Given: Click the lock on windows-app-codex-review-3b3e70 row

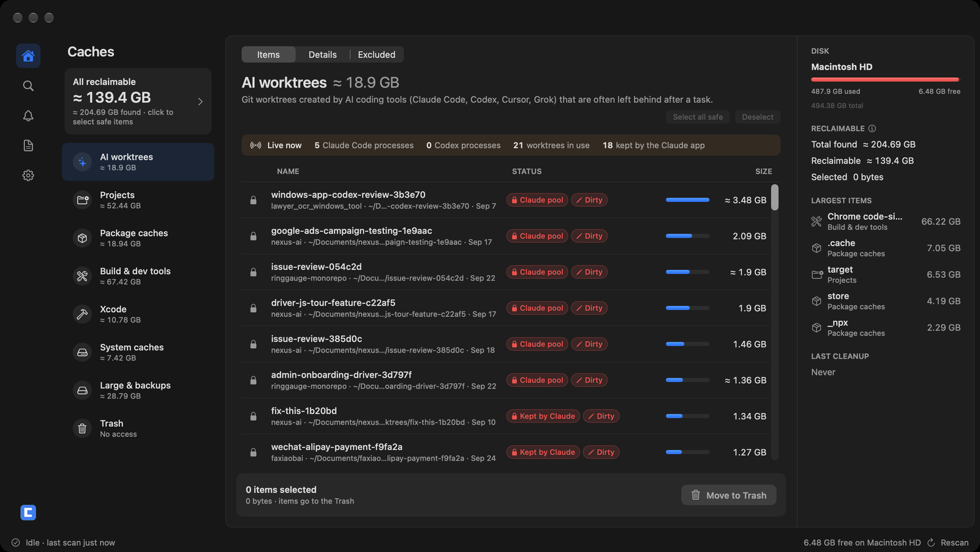Looking at the screenshot, I should point(253,200).
